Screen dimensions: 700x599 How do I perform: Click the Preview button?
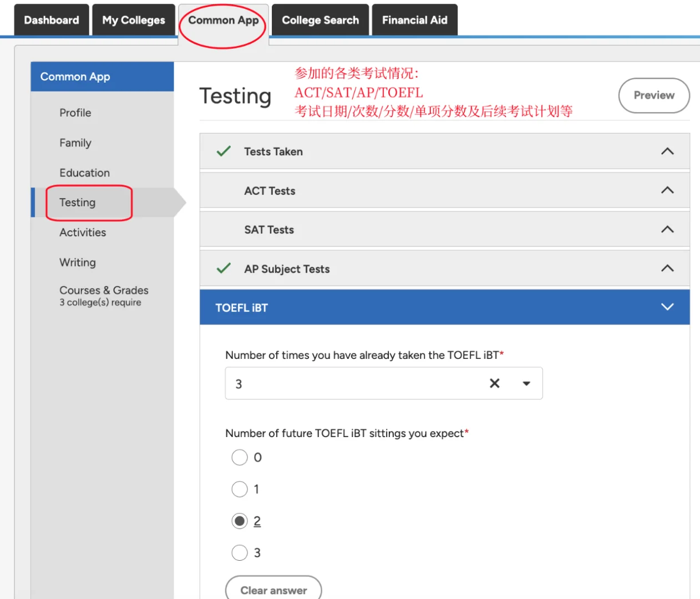(x=654, y=95)
